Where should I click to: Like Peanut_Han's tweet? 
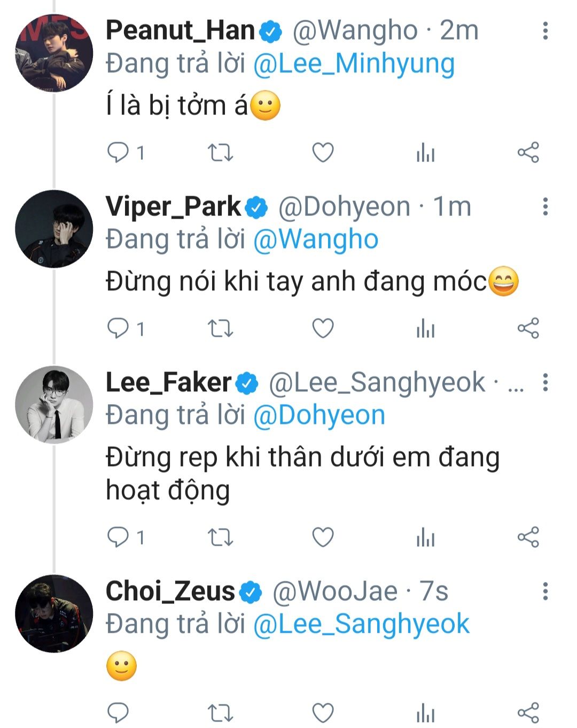323,153
